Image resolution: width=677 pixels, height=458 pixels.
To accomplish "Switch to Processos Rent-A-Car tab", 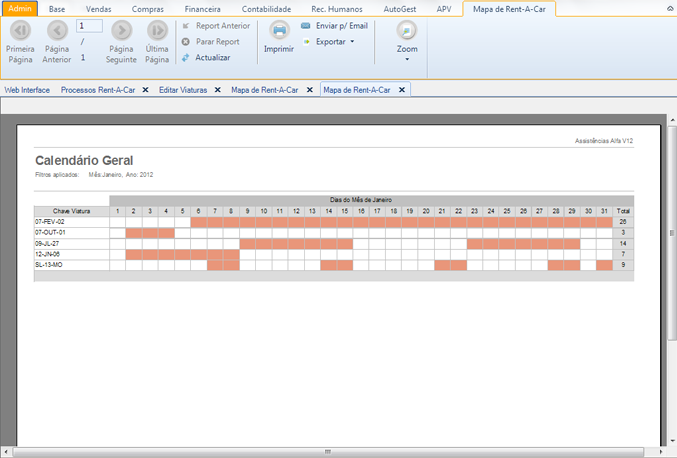I will (98, 90).
